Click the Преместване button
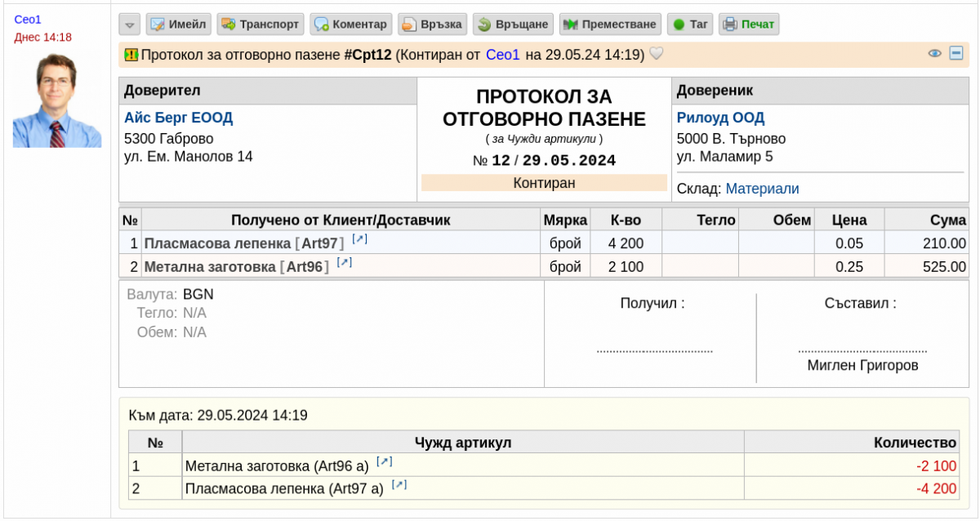This screenshot has height=521, width=980. point(609,24)
